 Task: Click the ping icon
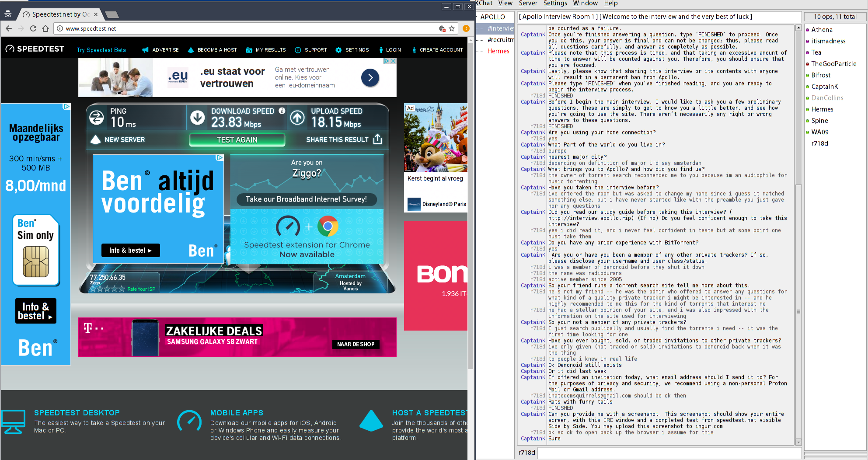pyautogui.click(x=97, y=117)
